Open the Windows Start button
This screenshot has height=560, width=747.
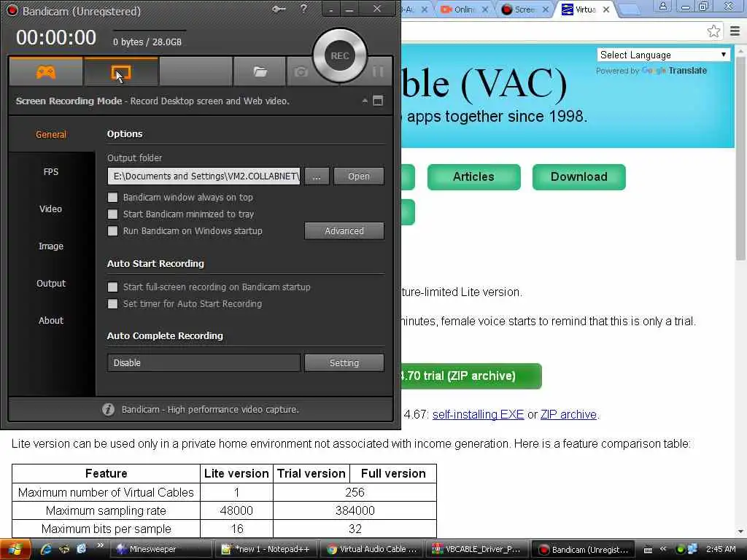coord(15,549)
